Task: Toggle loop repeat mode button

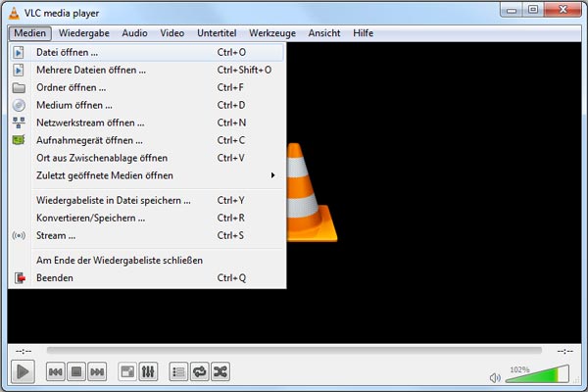Action: coord(200,371)
